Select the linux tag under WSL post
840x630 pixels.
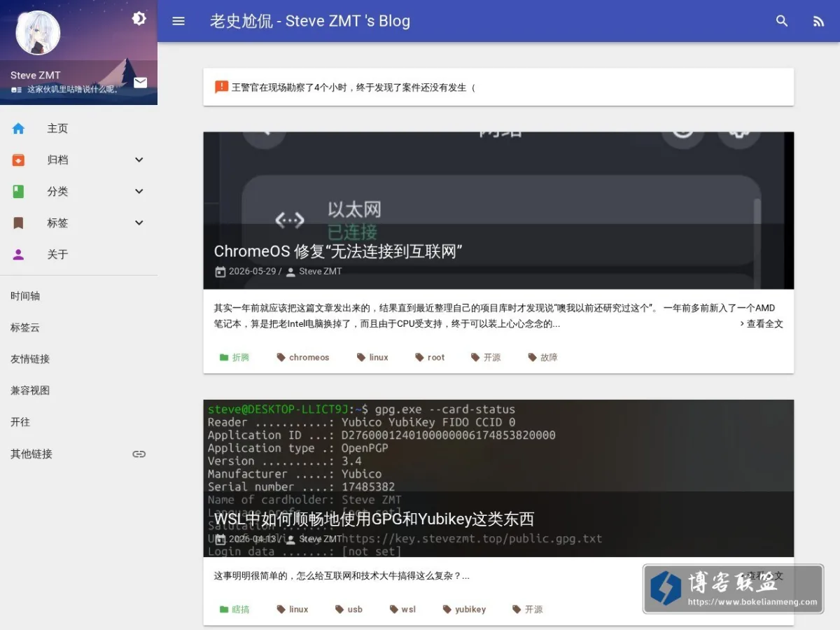pyautogui.click(x=292, y=610)
